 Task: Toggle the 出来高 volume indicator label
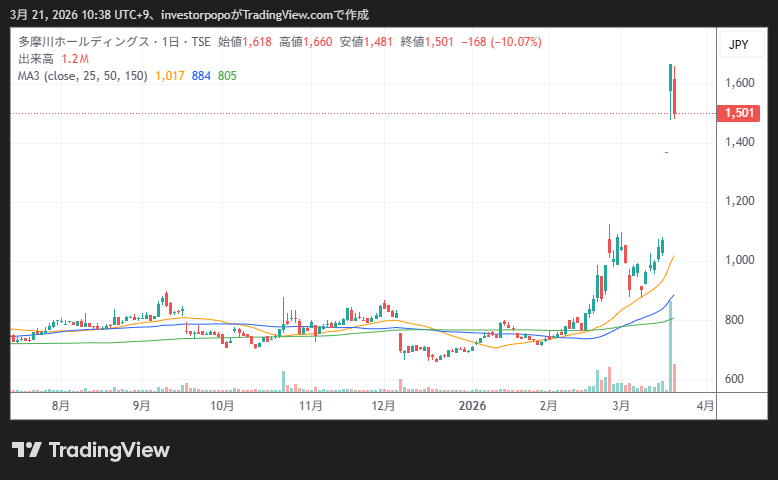coord(36,59)
